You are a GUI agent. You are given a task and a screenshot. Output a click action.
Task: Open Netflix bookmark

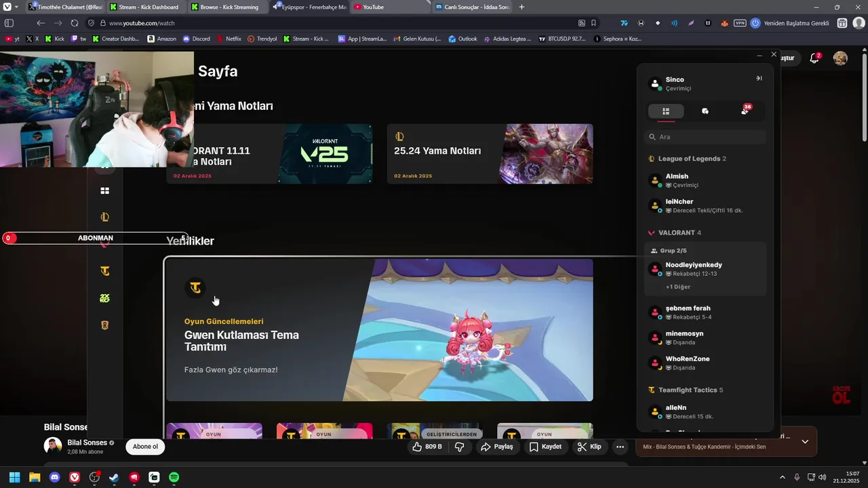pyautogui.click(x=229, y=39)
